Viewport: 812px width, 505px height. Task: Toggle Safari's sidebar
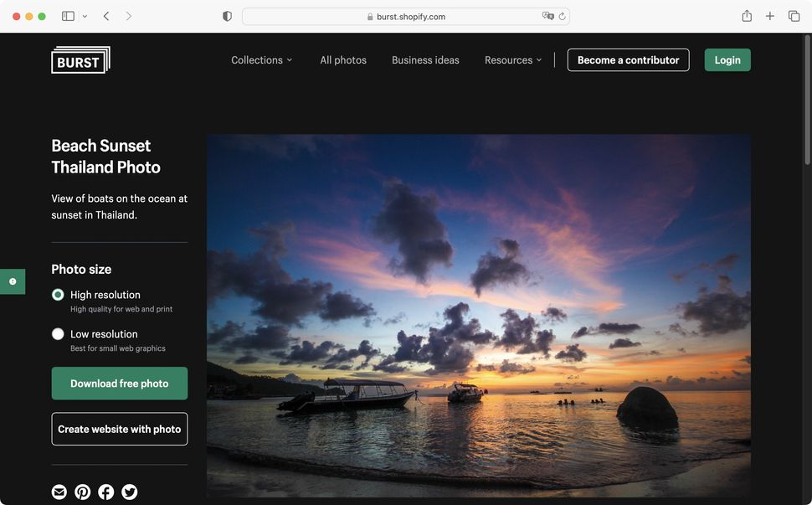click(67, 15)
